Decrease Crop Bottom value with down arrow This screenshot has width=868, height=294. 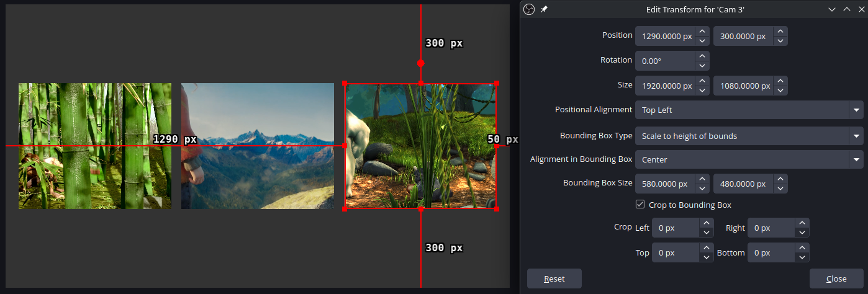(x=802, y=258)
